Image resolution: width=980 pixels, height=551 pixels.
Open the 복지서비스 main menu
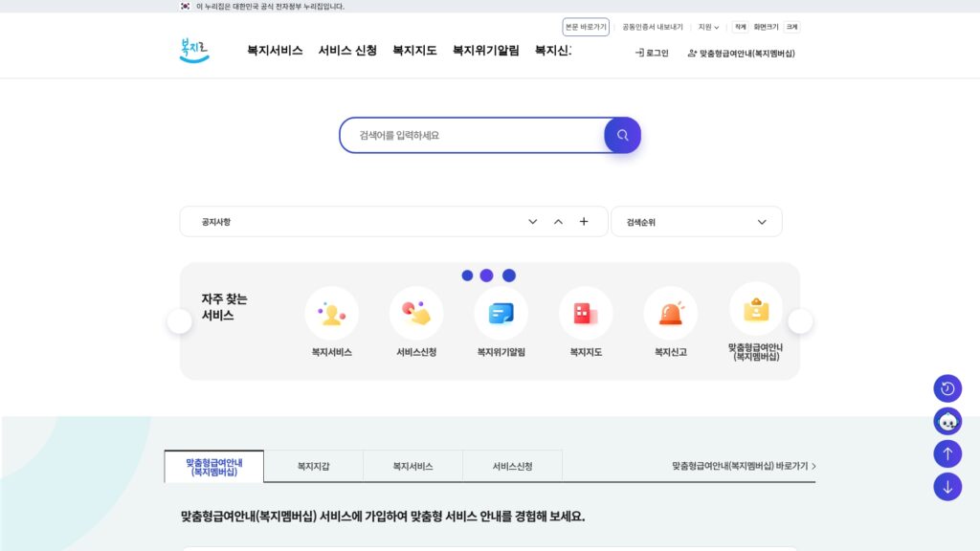[x=275, y=51]
